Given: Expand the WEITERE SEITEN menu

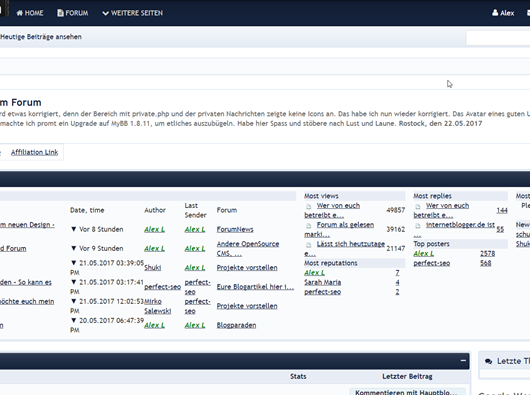Looking at the screenshot, I should point(132,13).
